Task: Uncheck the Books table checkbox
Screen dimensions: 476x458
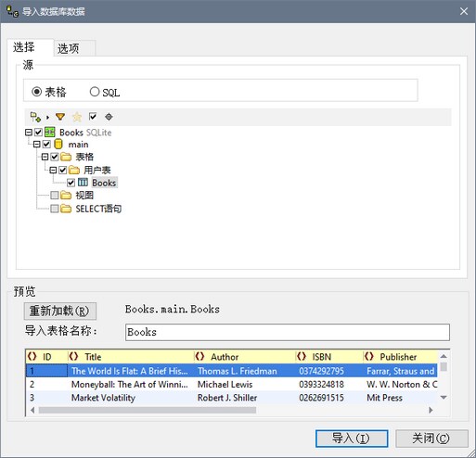Action: 71,183
